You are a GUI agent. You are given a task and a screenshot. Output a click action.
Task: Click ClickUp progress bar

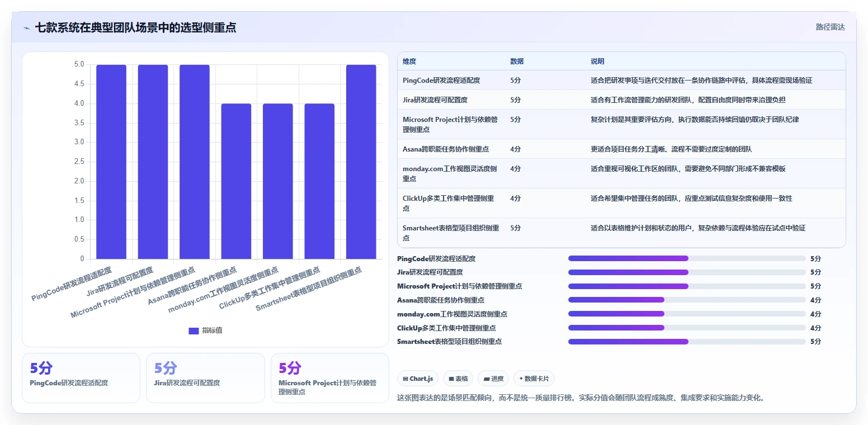[x=687, y=328]
